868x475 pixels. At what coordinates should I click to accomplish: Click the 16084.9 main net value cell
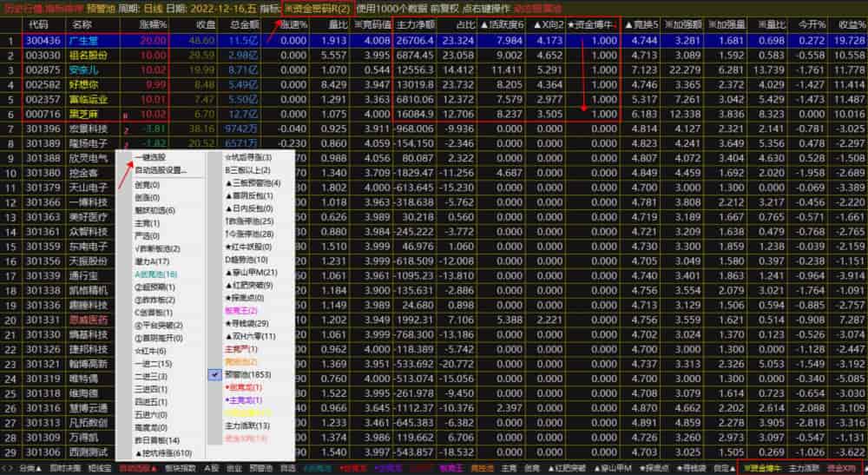click(415, 114)
